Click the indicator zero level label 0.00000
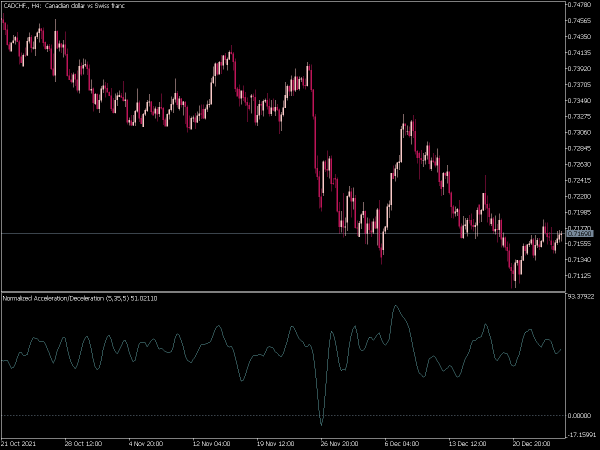This screenshot has height=450, width=600. pyautogui.click(x=580, y=416)
